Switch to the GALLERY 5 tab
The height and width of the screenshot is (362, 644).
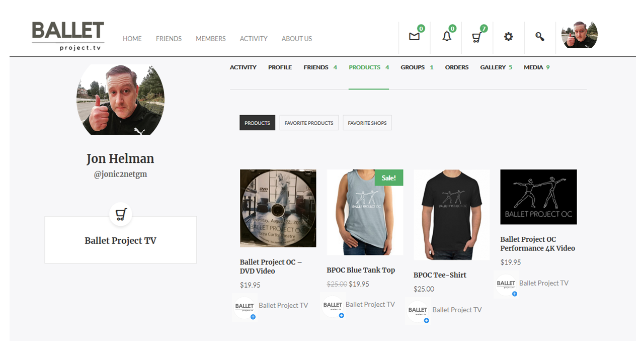pos(496,67)
